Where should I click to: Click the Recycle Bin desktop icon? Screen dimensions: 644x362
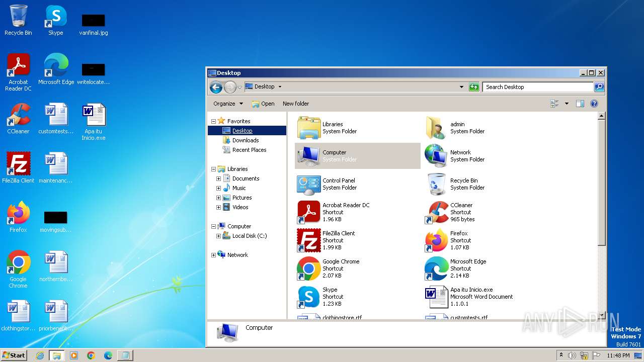(x=18, y=20)
